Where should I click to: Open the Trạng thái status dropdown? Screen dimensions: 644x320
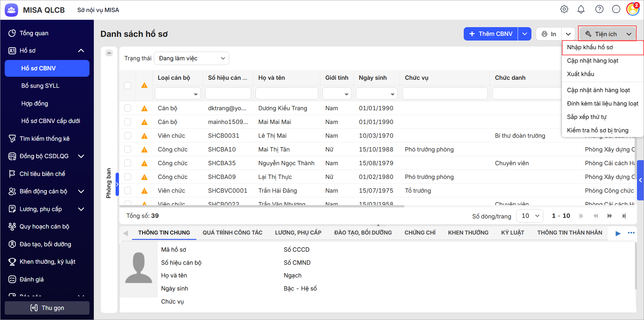(191, 58)
